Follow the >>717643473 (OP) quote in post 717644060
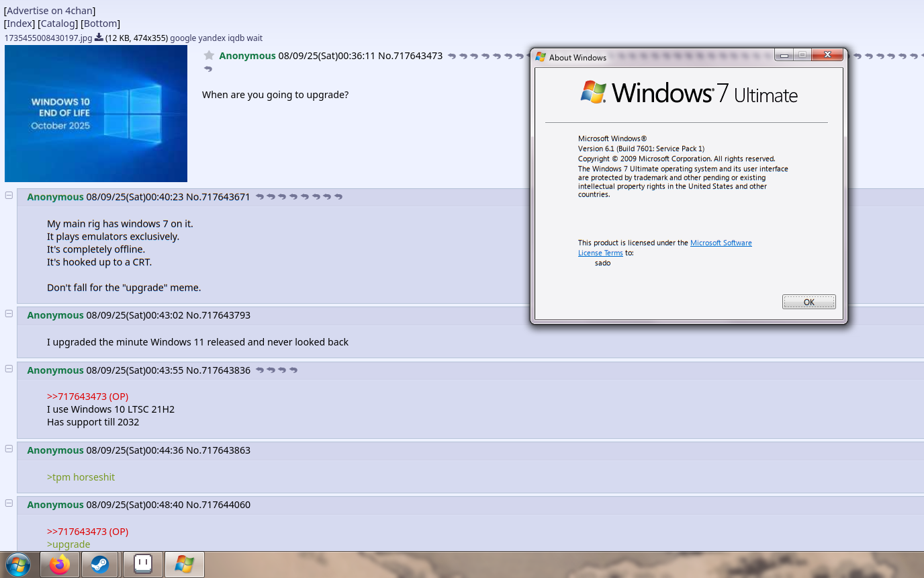Image resolution: width=924 pixels, height=578 pixels. (x=87, y=532)
